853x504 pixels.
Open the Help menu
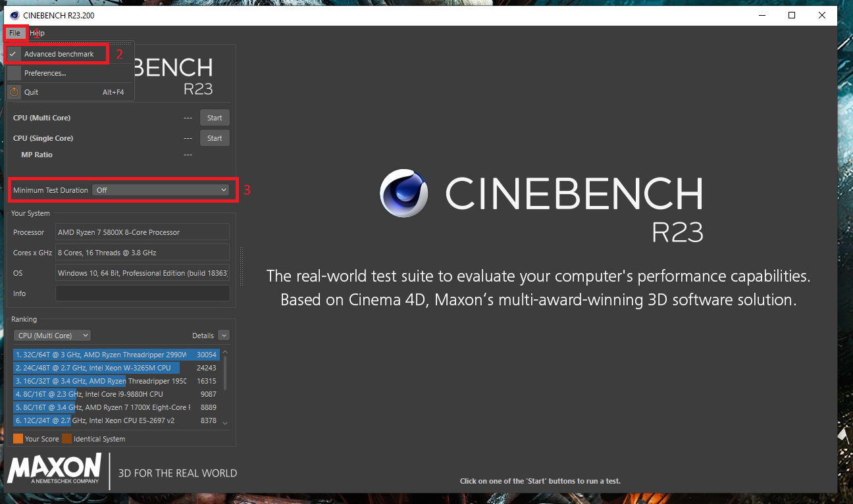(x=37, y=33)
